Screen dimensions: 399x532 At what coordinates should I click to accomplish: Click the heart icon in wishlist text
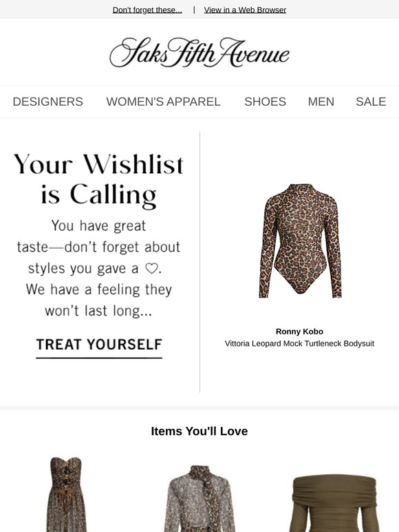(x=151, y=268)
